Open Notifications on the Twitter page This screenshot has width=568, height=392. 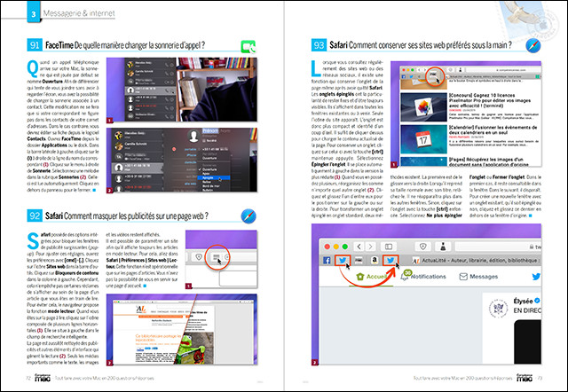coord(423,276)
